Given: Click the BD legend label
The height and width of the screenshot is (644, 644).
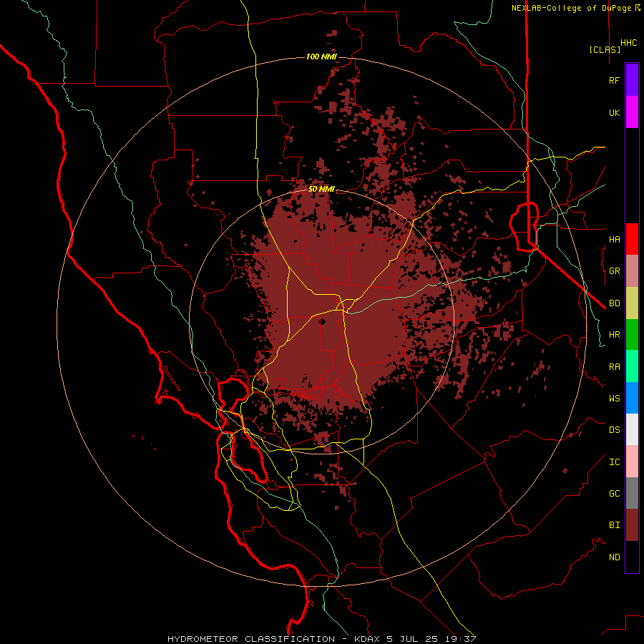Looking at the screenshot, I should pos(614,303).
